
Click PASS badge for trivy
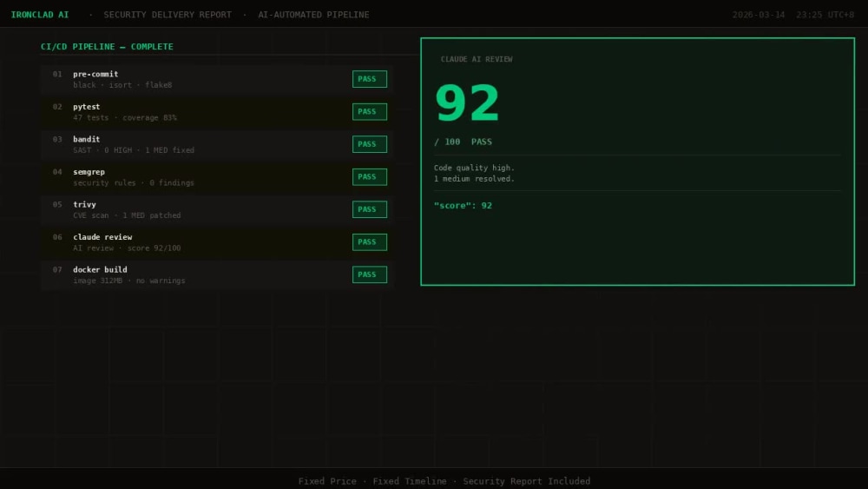click(x=369, y=209)
